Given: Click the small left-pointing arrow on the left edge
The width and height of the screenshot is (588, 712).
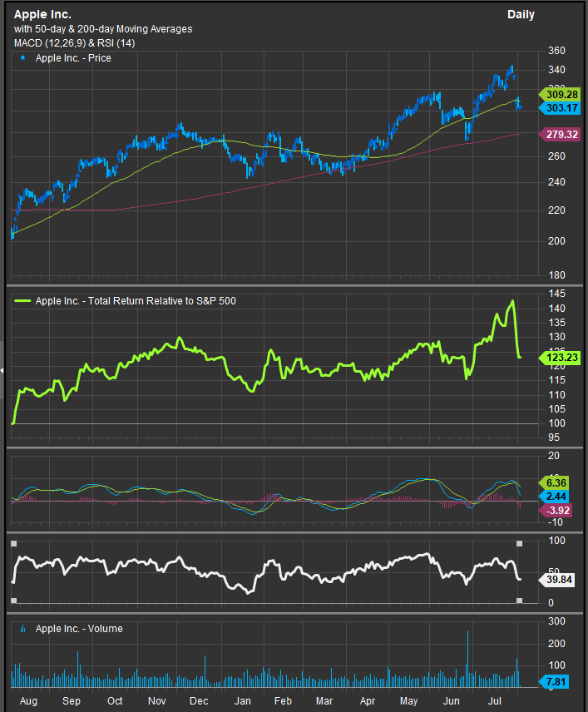Looking at the screenshot, I should [2, 370].
